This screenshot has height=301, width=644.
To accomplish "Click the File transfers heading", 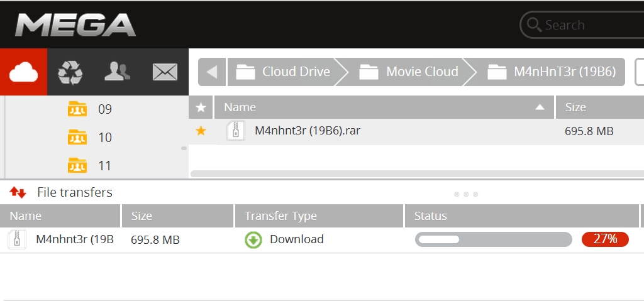I will point(75,192).
